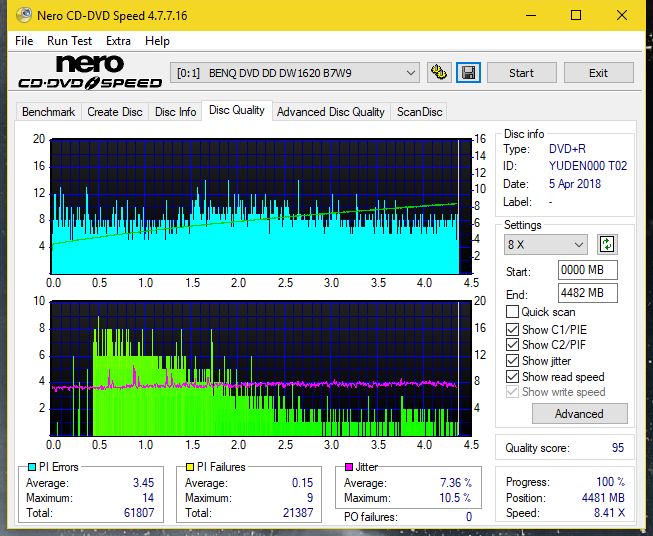Click Jitter maximum 10.5 % value

coord(455,498)
